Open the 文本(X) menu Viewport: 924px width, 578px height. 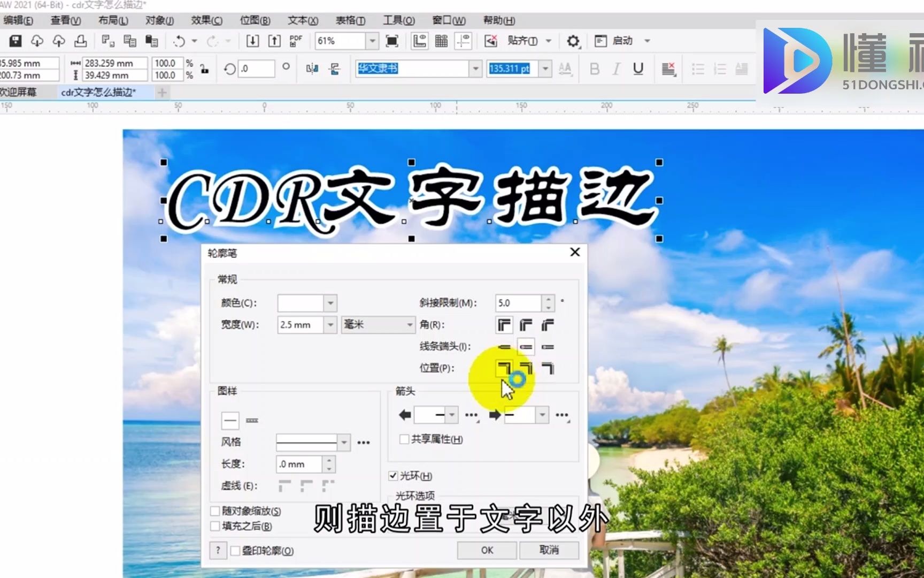[x=302, y=20]
